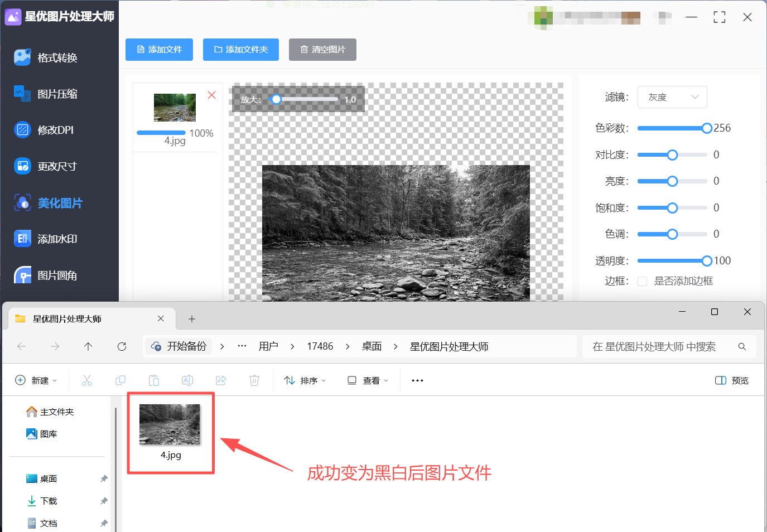Open the Explorer more options ellipsis
The width and height of the screenshot is (767, 532).
click(x=417, y=380)
